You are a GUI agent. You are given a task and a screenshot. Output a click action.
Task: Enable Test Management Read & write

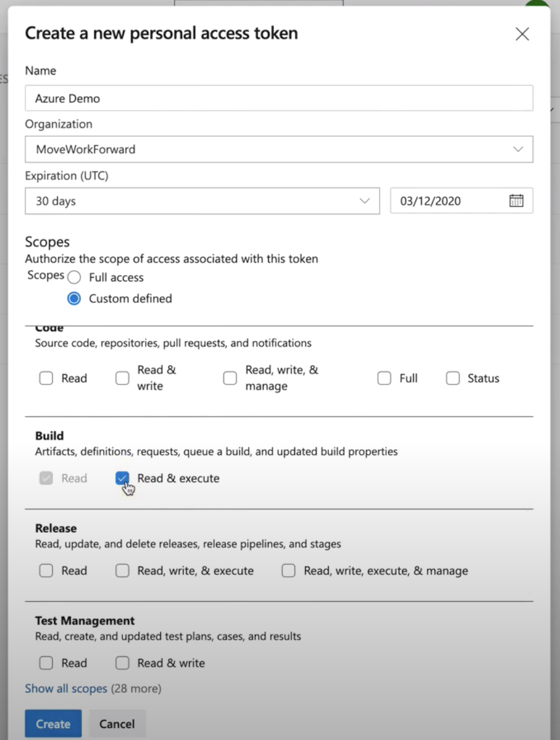122,663
